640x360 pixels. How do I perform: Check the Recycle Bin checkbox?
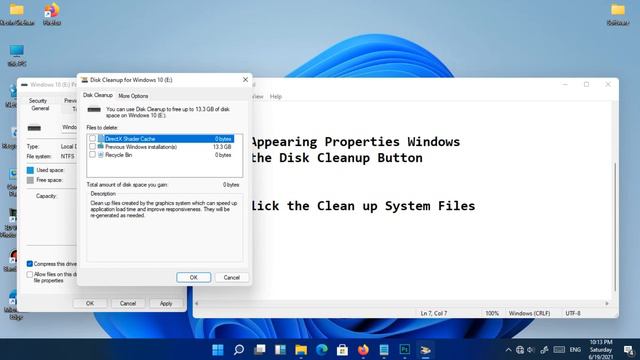click(x=92, y=155)
